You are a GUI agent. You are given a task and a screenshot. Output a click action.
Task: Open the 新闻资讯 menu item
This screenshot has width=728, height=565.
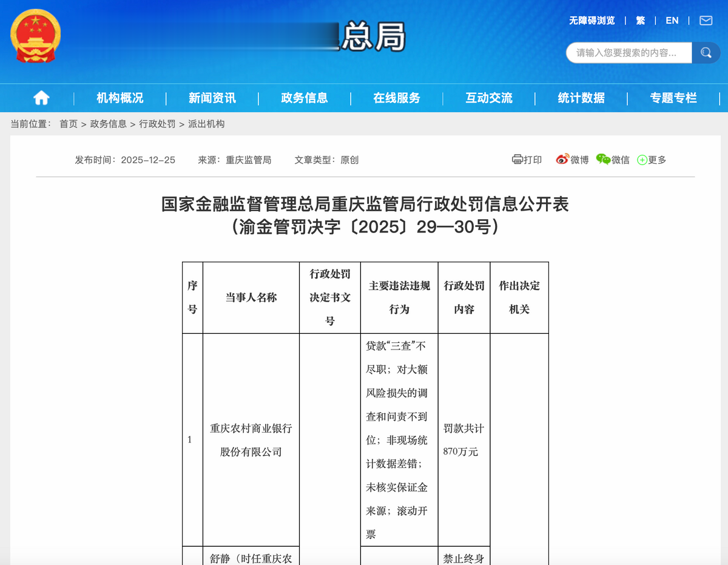(211, 98)
